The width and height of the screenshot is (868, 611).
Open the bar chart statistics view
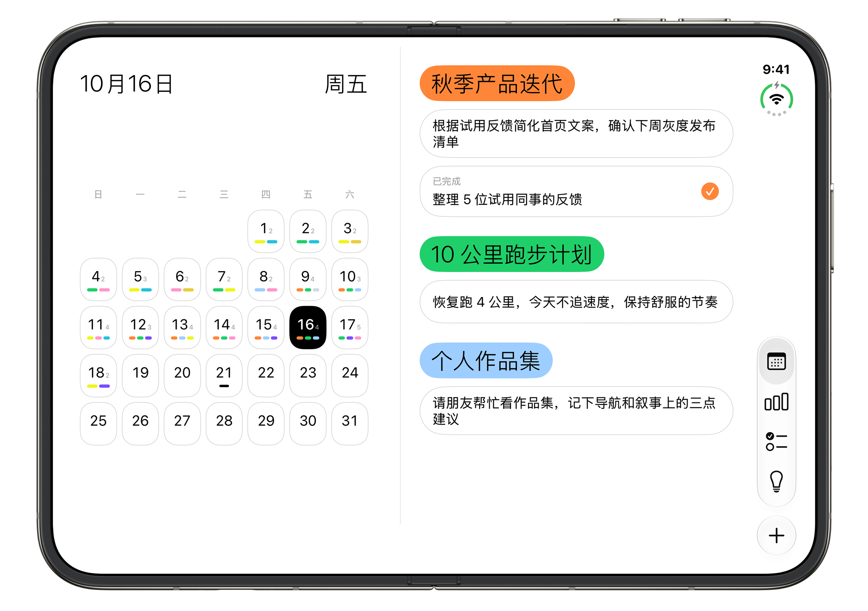coord(776,402)
